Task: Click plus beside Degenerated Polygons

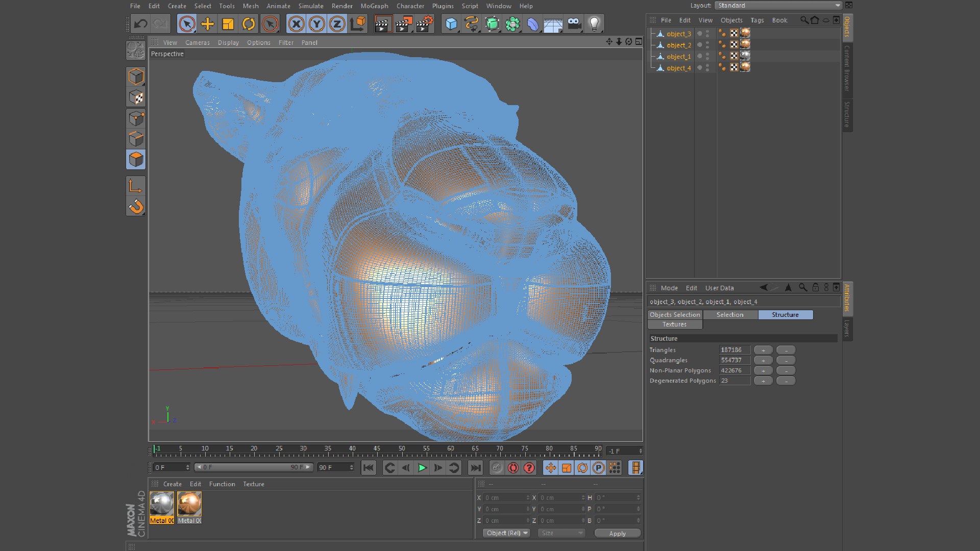Action: (x=763, y=381)
